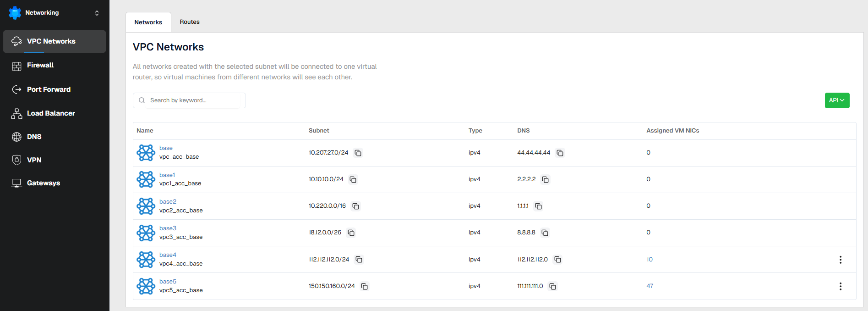Viewport: 868px width, 311px height.
Task: Copy the 8.8.8.8 DNS address
Action: (x=545, y=233)
